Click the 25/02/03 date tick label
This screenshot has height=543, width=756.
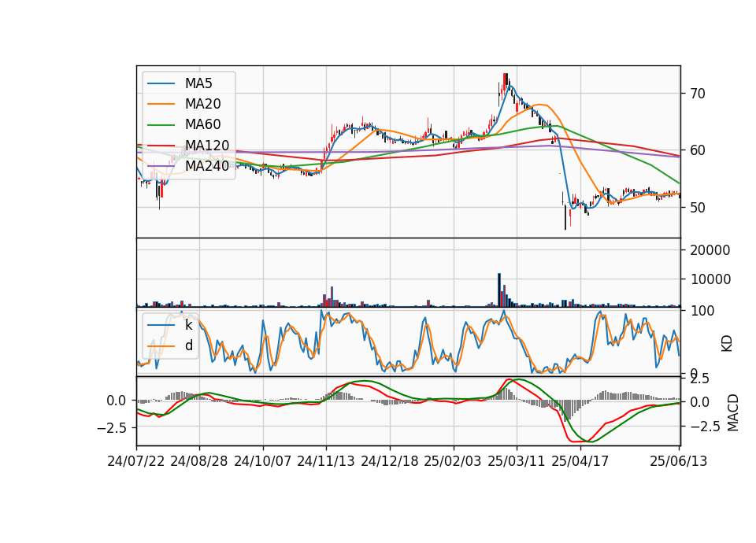(x=453, y=461)
